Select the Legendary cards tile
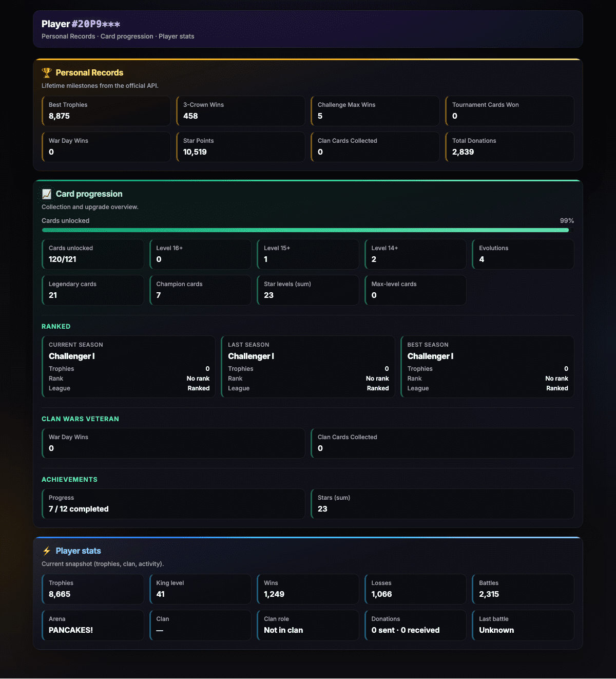Viewport: 616px width, 679px height. (x=93, y=290)
